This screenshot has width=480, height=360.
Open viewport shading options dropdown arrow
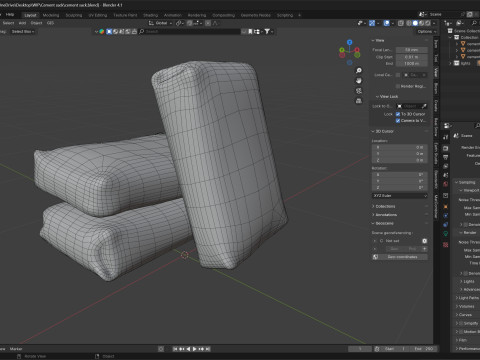pyautogui.click(x=435, y=23)
